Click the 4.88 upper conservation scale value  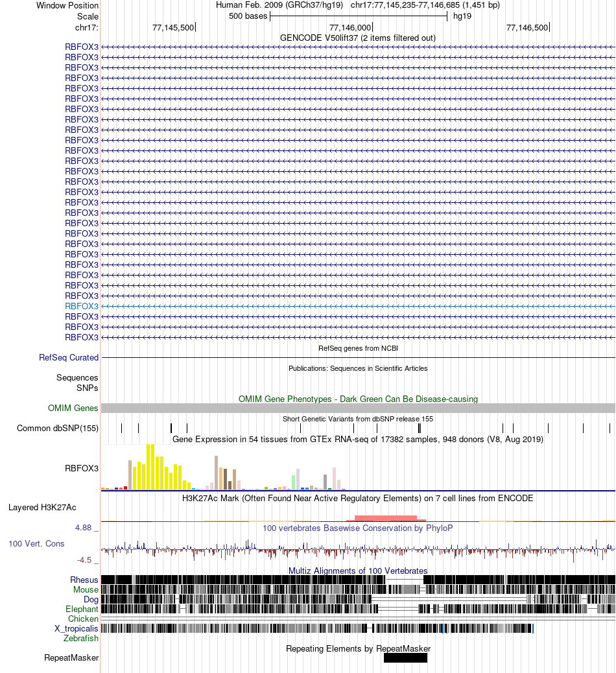coord(83,528)
